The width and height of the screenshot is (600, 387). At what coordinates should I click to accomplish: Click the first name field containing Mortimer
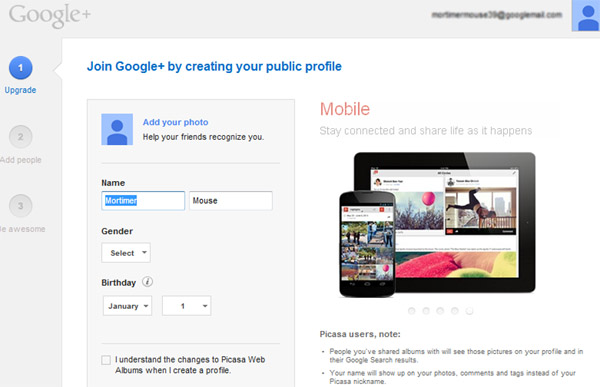coord(143,201)
